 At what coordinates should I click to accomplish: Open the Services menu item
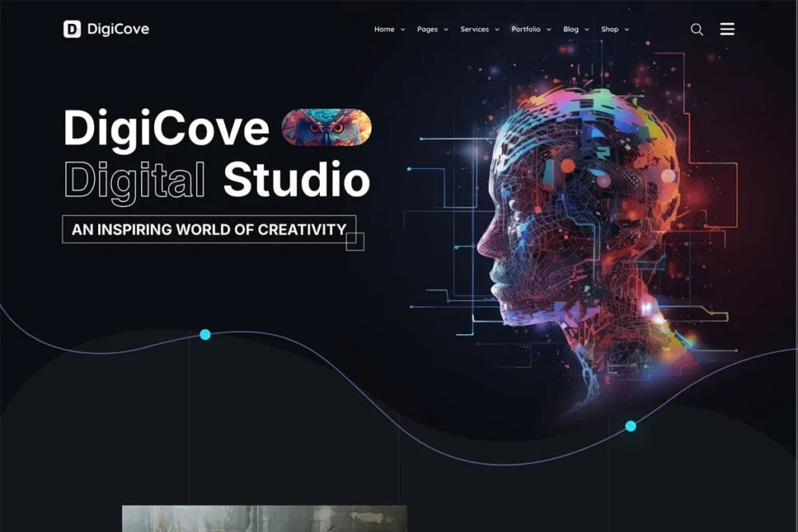[x=474, y=30]
